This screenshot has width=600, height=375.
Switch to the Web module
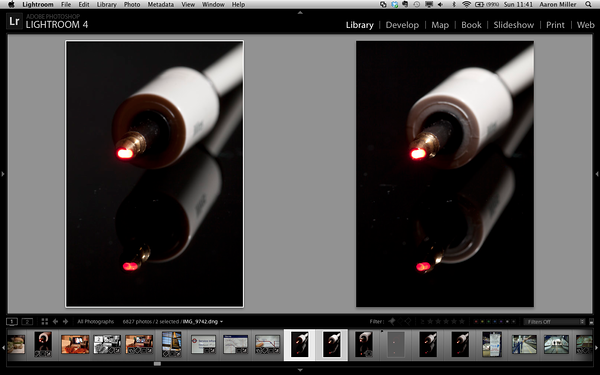pyautogui.click(x=585, y=25)
